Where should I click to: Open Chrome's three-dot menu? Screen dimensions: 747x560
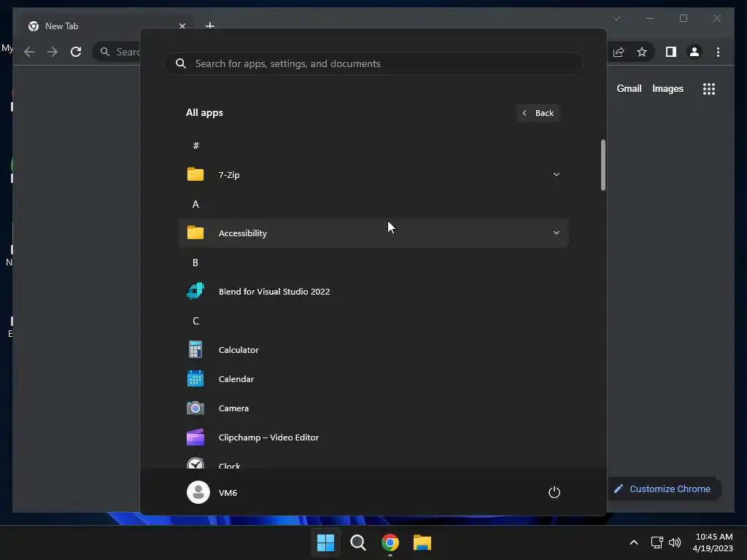[718, 52]
